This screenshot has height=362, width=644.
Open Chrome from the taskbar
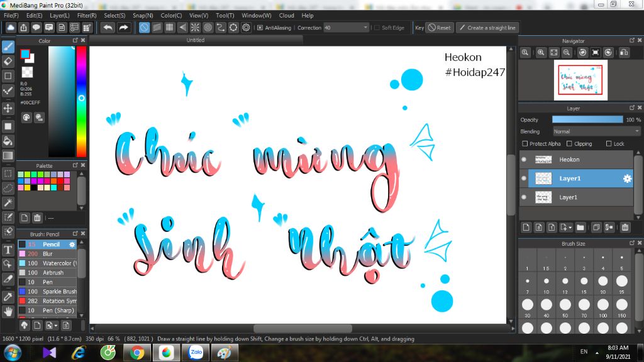(x=137, y=353)
